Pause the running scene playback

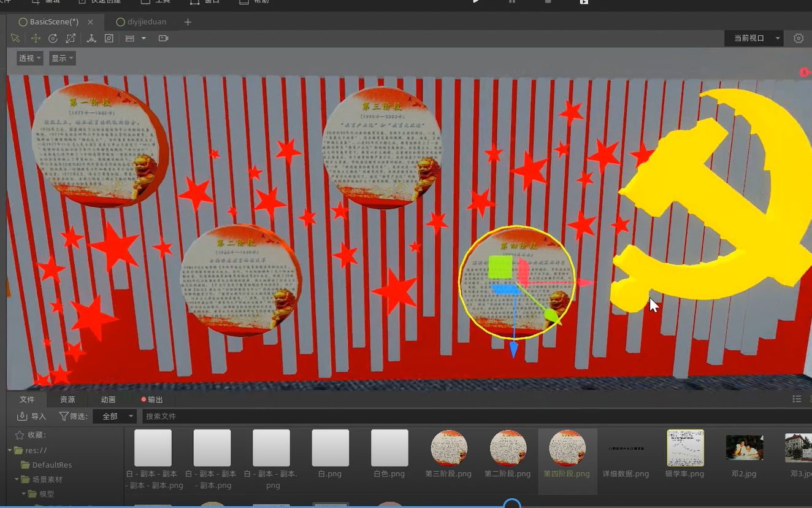point(512,2)
